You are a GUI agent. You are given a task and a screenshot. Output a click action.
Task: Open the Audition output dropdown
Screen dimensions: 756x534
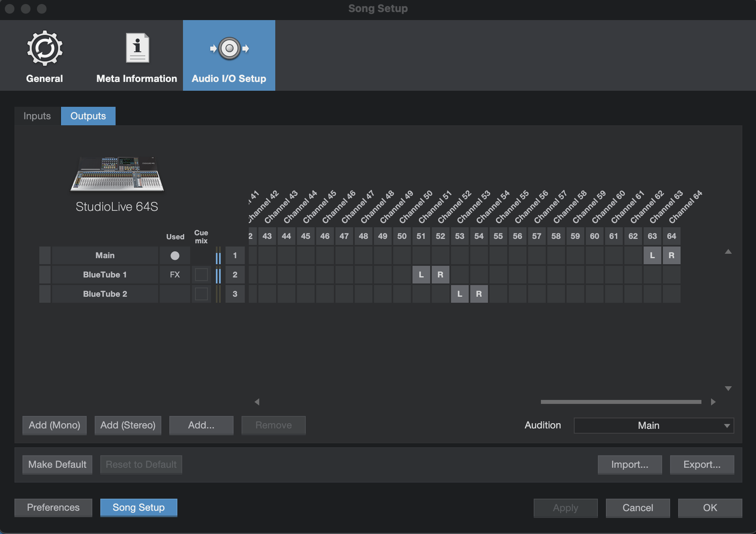(x=653, y=425)
